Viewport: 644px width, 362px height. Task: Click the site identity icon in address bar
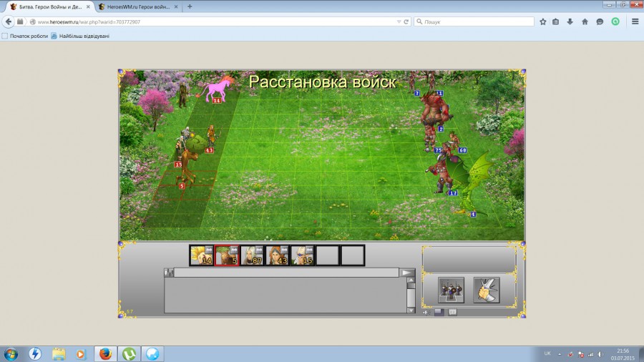32,21
